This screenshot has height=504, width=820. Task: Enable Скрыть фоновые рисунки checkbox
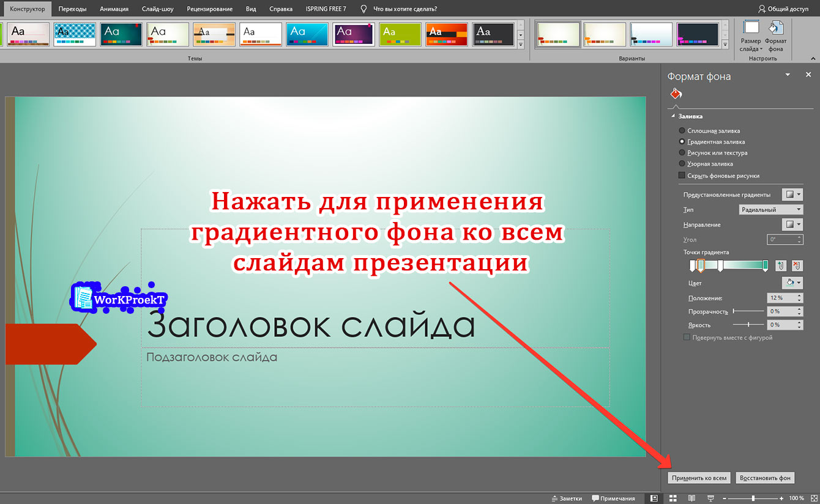[682, 176]
